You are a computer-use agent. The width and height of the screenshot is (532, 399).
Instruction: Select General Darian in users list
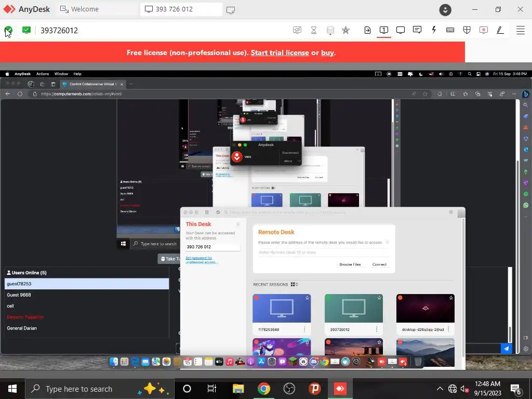pos(87,328)
